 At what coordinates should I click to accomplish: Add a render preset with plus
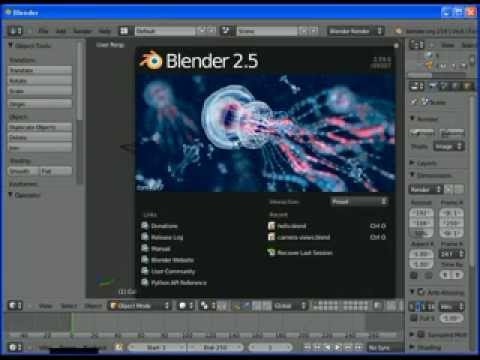449,189
